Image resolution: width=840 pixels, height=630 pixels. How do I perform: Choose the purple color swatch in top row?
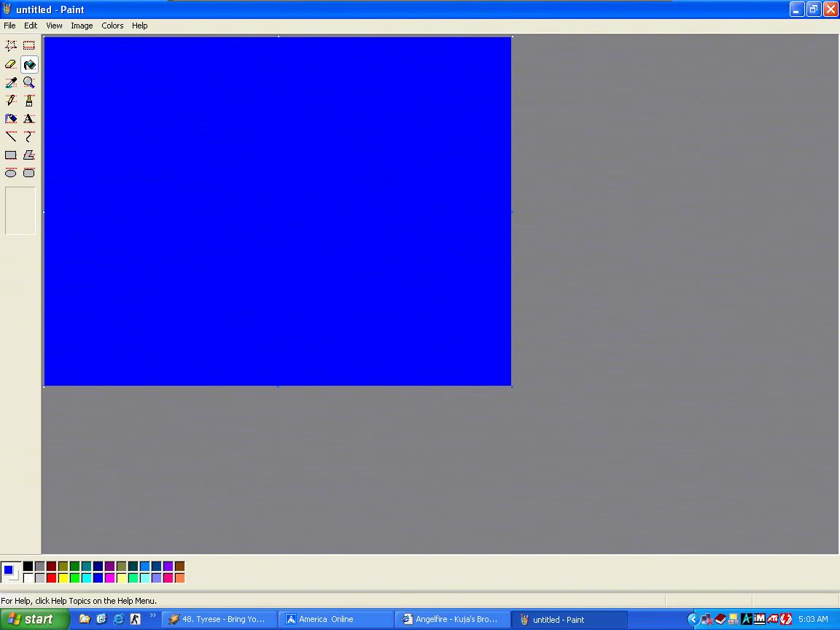coord(110,567)
